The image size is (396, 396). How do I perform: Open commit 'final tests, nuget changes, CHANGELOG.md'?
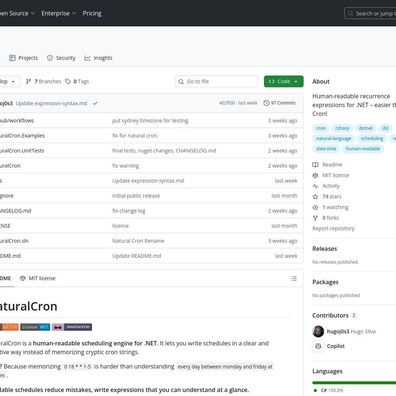click(x=164, y=151)
